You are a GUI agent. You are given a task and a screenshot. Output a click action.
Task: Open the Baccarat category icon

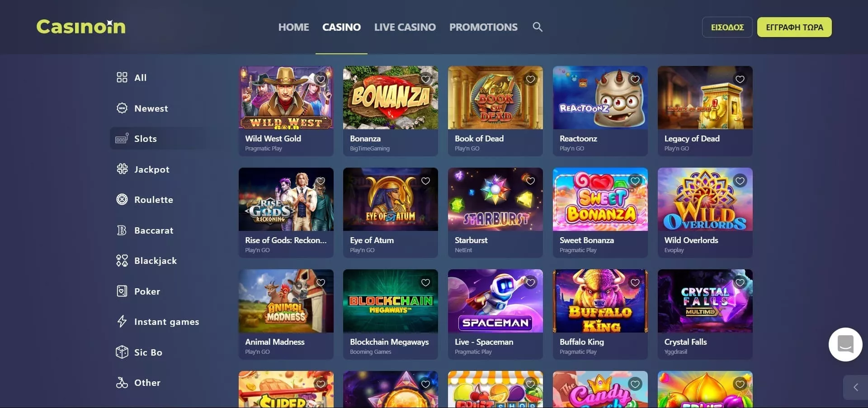122,230
